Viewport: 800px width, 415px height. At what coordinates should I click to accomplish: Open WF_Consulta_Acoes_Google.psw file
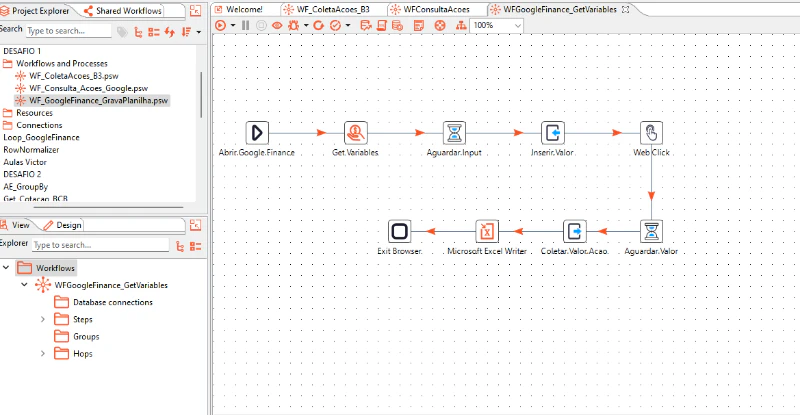tap(88, 88)
